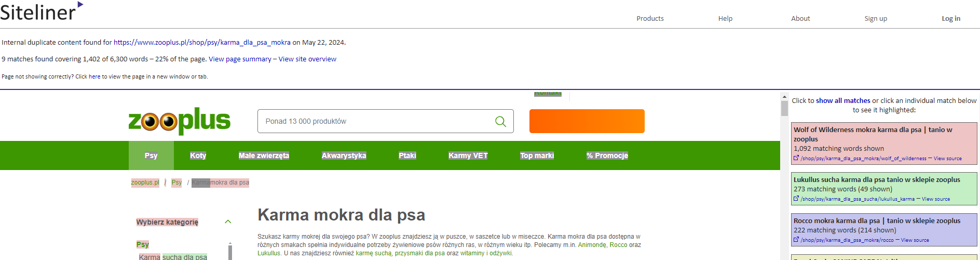980x260 pixels.
Task: Select the Koty navigation tab
Action: click(x=198, y=155)
